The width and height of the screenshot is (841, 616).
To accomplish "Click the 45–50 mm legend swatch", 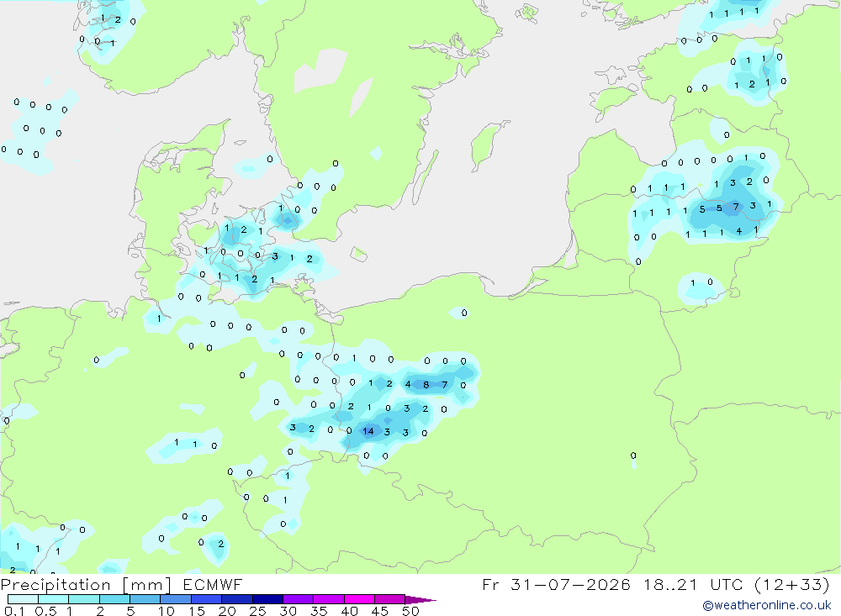I will tap(389, 599).
